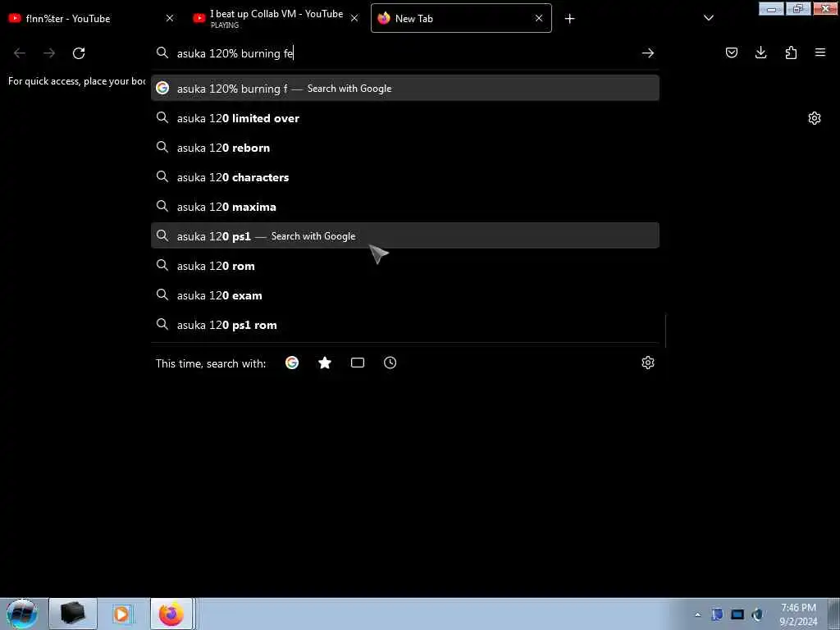Image resolution: width=840 pixels, height=630 pixels.
Task: Click the Firefox taskbar icon
Action: click(171, 614)
